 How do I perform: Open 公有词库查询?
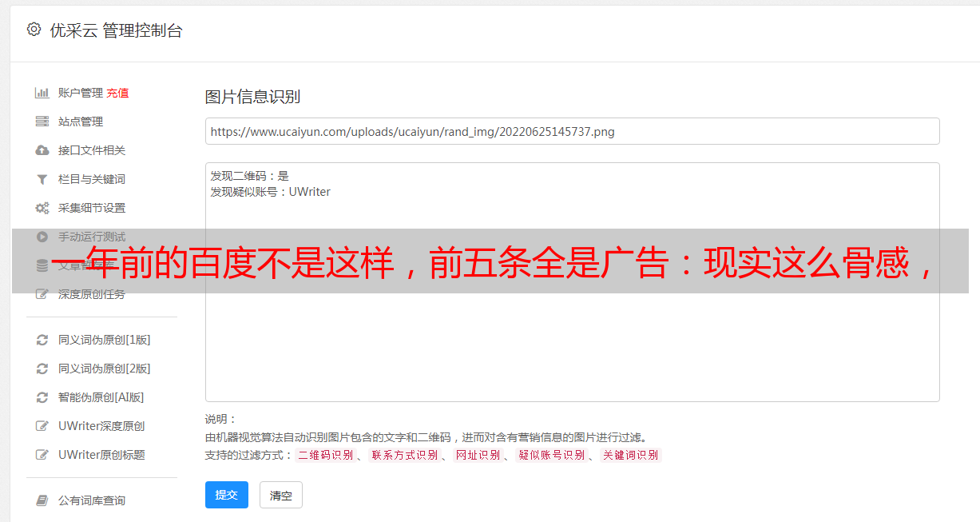(92, 500)
